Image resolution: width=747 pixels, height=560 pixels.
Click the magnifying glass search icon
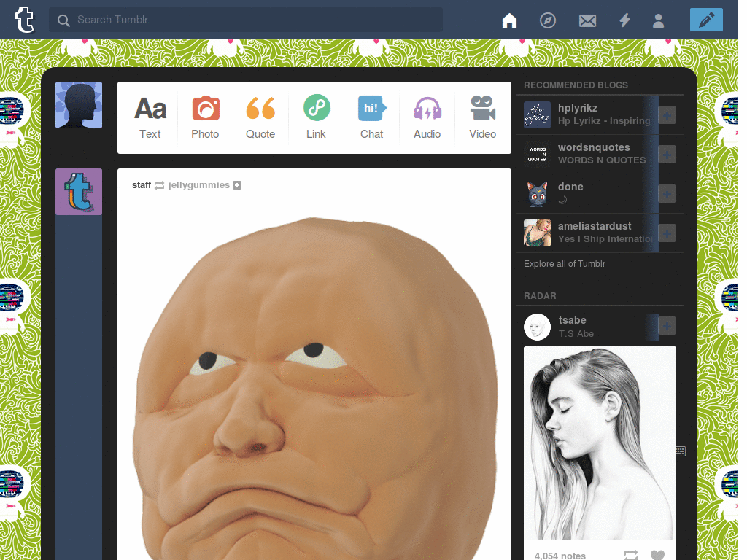63,20
